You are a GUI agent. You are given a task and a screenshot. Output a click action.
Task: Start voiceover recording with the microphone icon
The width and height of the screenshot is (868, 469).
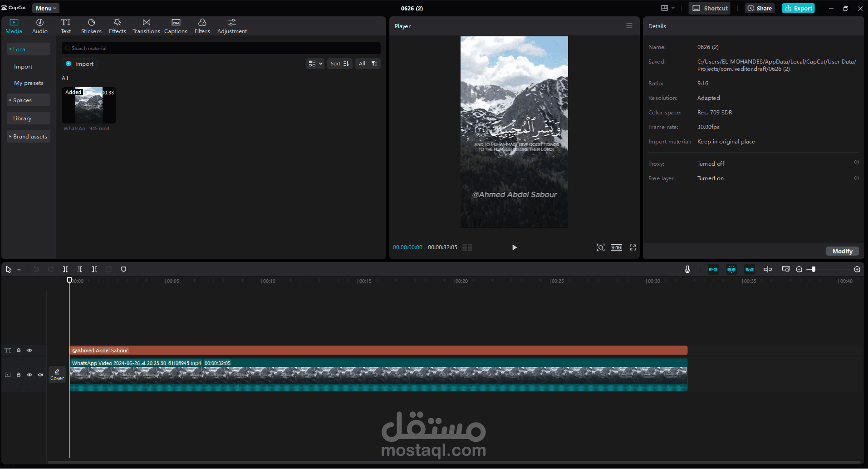click(687, 269)
